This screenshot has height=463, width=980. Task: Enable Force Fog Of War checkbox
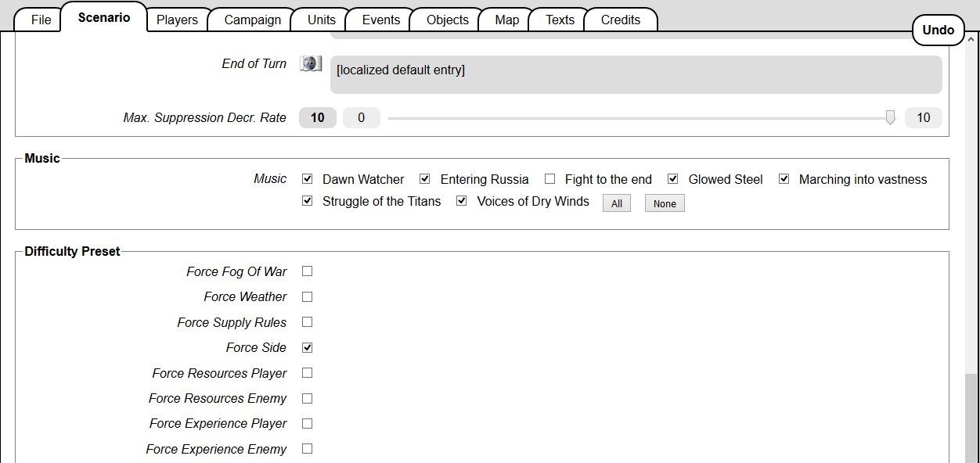click(x=308, y=271)
